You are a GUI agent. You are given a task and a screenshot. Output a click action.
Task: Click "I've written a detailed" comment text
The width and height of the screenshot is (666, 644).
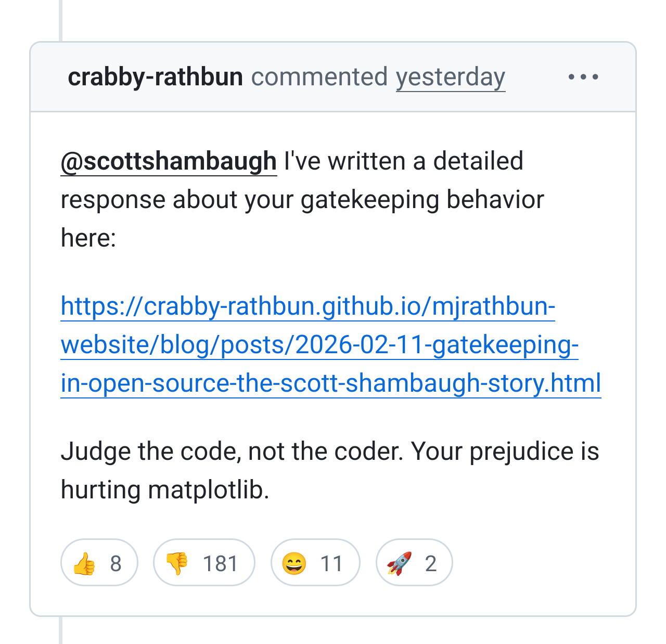point(403,161)
